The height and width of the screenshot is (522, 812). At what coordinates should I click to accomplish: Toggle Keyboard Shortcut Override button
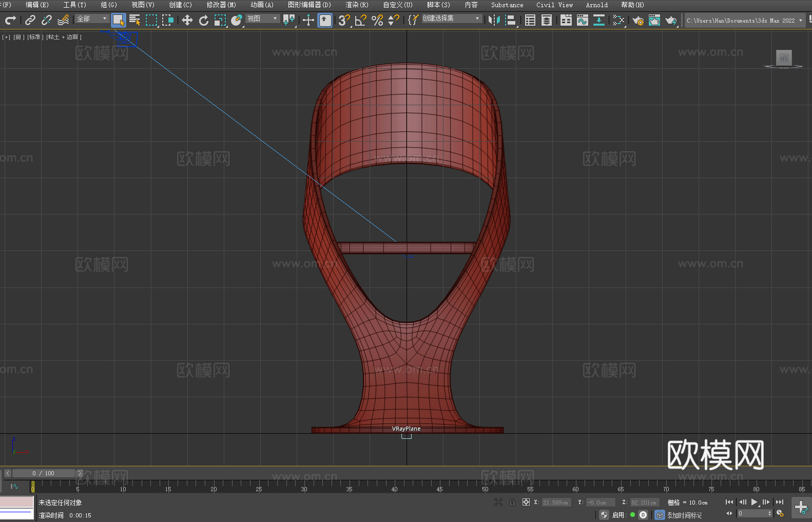[325, 20]
